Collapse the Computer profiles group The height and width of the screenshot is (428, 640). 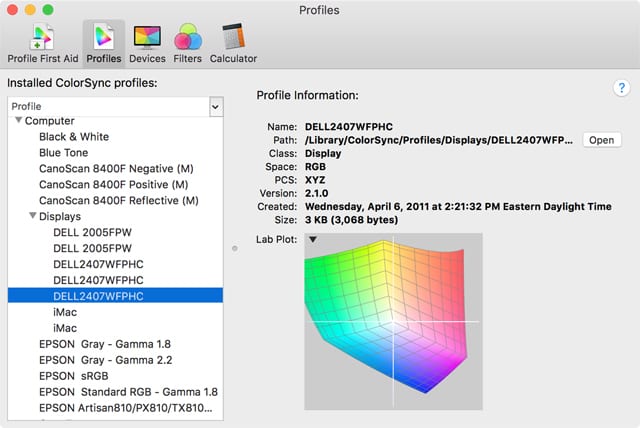[17, 121]
